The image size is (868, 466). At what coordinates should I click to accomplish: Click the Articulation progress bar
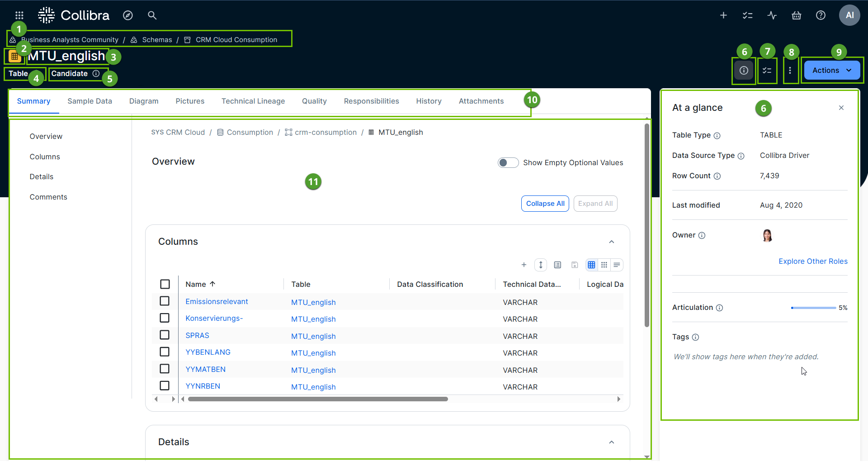813,308
